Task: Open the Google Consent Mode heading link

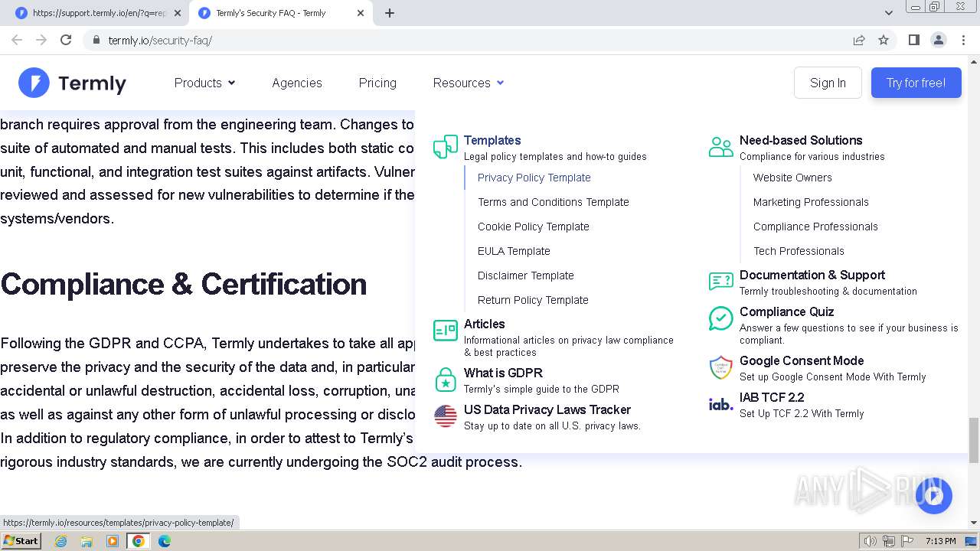Action: 802,360
